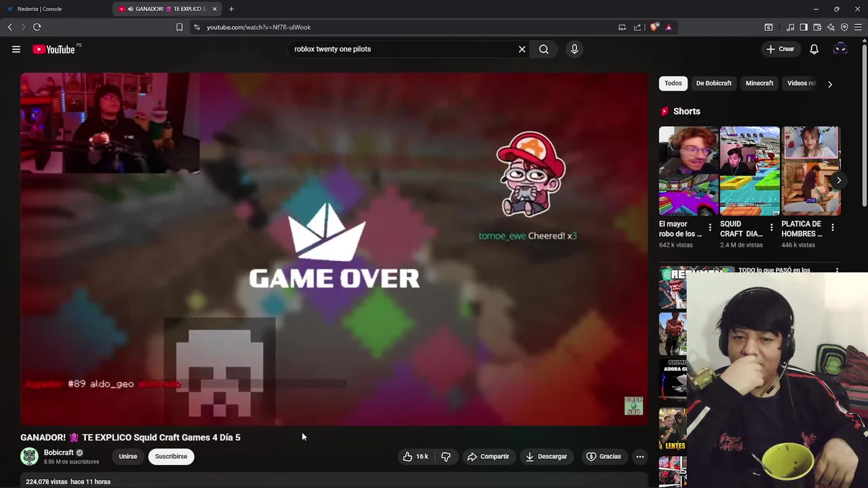
Task: Reload the current page
Action: click(x=37, y=27)
